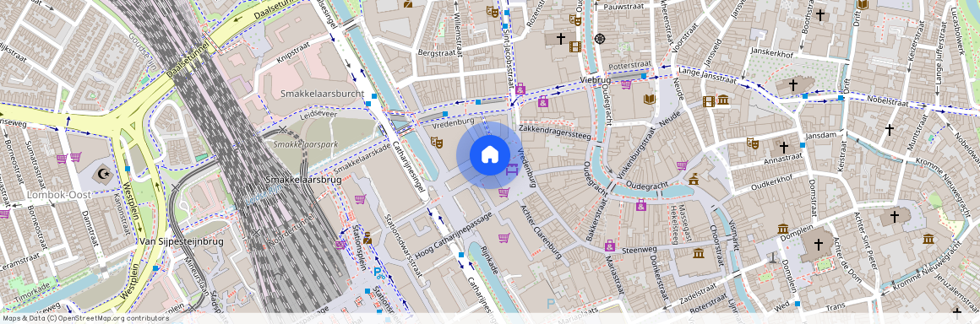Click the Van Sijpesteijnbrug bridge label
Screen dimensions: 980x324
point(172,241)
